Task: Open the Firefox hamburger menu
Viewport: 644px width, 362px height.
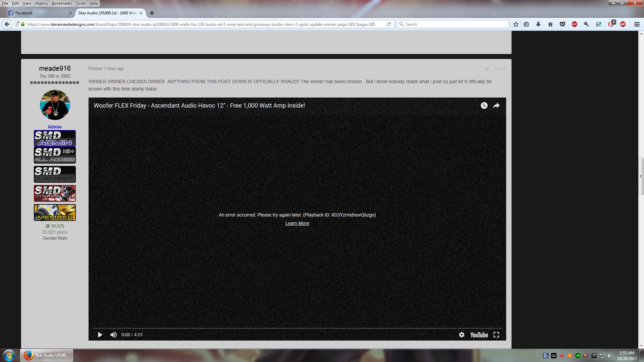Action: click(637, 24)
